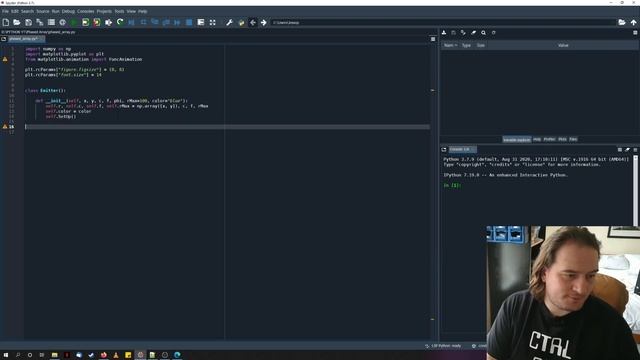Search variables with the magnifier icon

tap(483, 33)
